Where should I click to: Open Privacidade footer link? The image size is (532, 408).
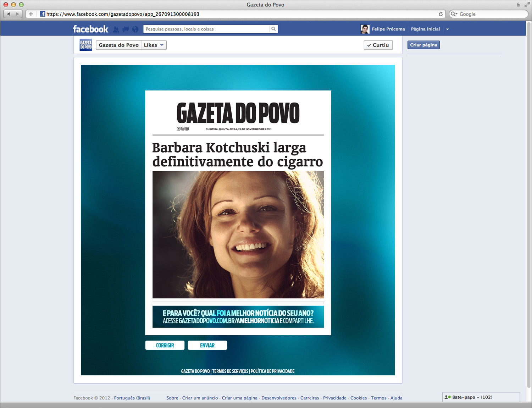pyautogui.click(x=335, y=398)
